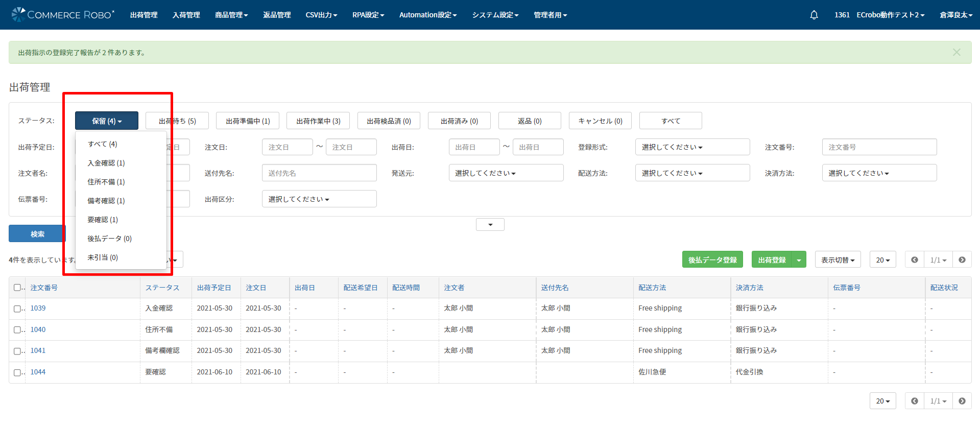Go to previous page in bottom pagination
This screenshot has height=426, width=980.
point(915,401)
